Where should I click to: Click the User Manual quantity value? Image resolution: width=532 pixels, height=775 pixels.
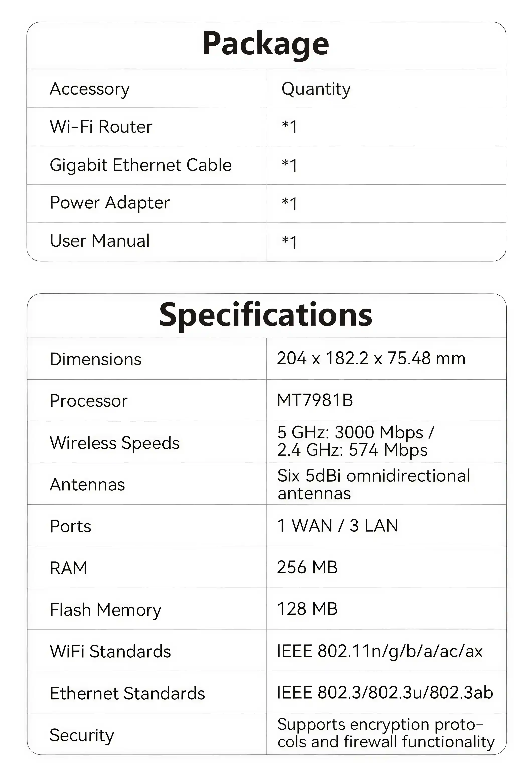(289, 242)
